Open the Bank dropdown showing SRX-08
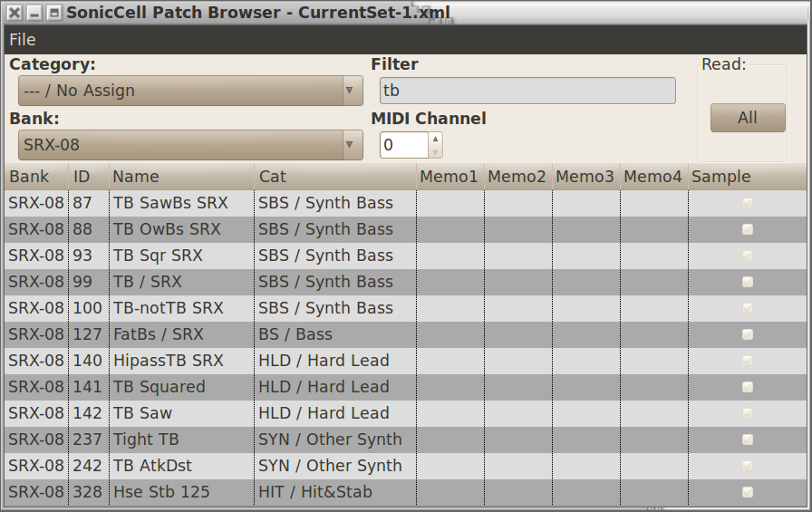This screenshot has width=812, height=512. 190,145
